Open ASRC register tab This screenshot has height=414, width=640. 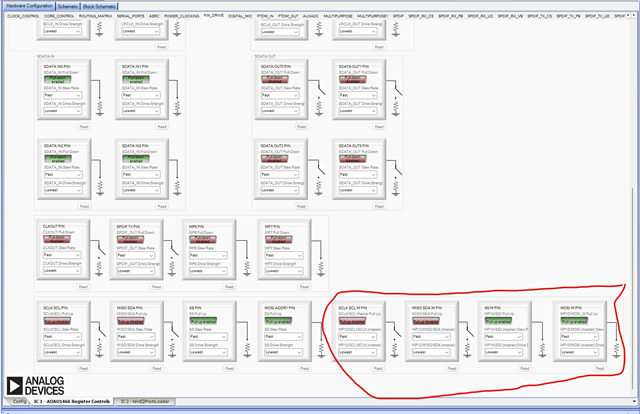pyautogui.click(x=154, y=16)
